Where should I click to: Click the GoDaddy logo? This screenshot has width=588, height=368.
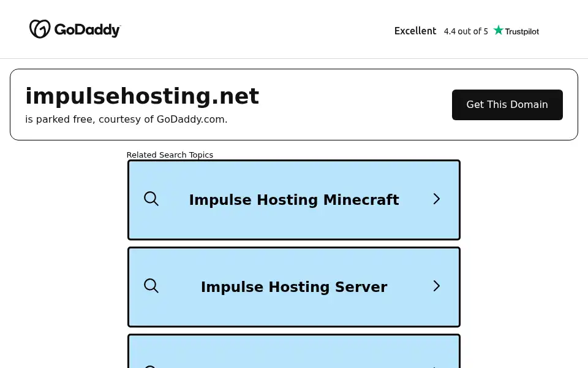75,29
